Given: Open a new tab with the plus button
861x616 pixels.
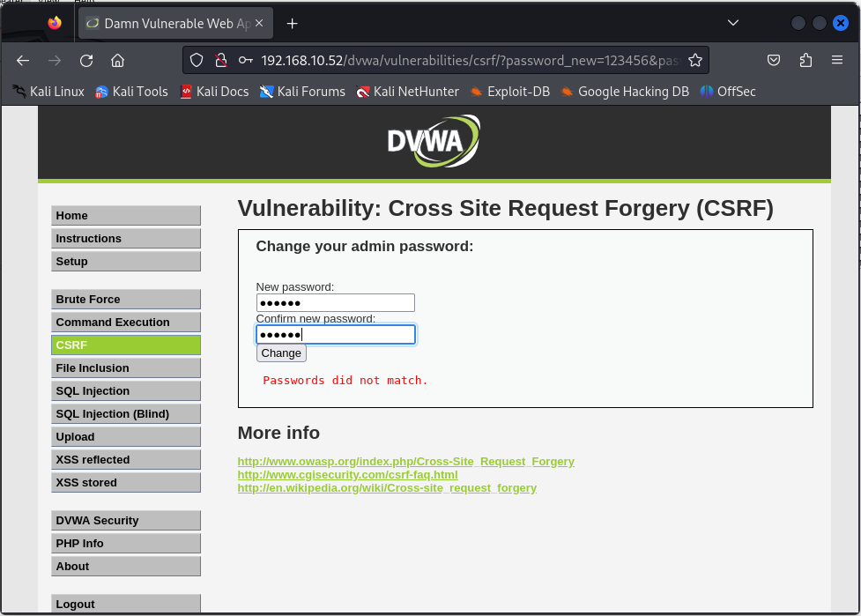Looking at the screenshot, I should [292, 24].
